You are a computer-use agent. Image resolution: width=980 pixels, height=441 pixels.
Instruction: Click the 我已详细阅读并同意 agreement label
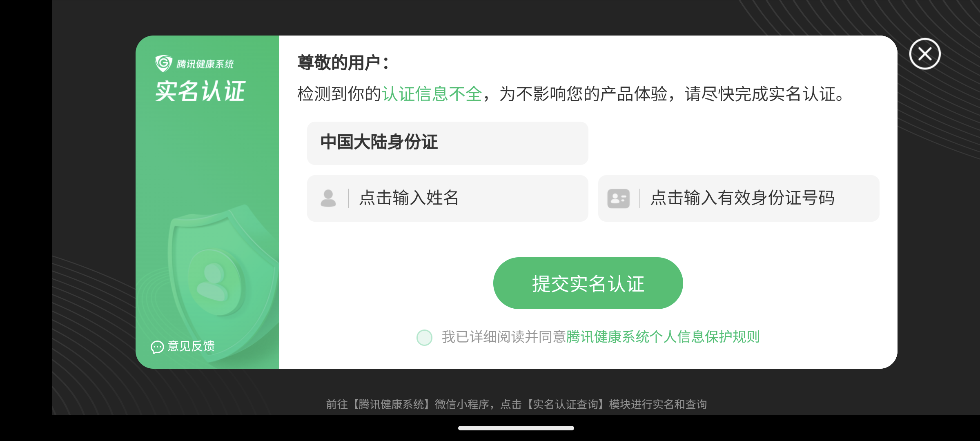pos(503,337)
